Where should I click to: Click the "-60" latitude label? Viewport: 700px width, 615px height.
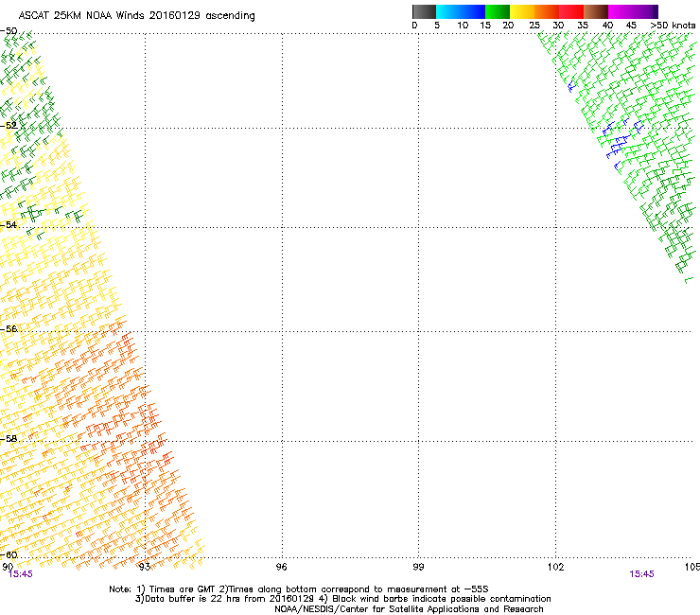click(9, 554)
